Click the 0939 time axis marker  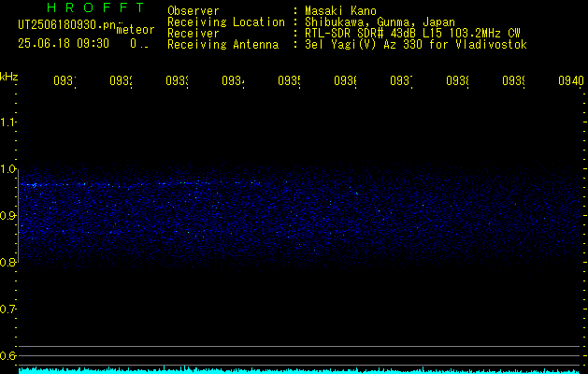(x=513, y=80)
